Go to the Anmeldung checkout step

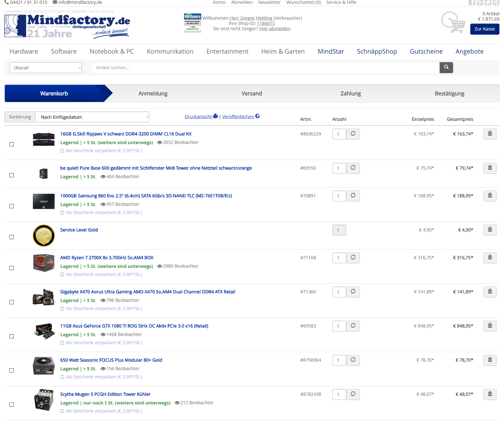click(153, 93)
